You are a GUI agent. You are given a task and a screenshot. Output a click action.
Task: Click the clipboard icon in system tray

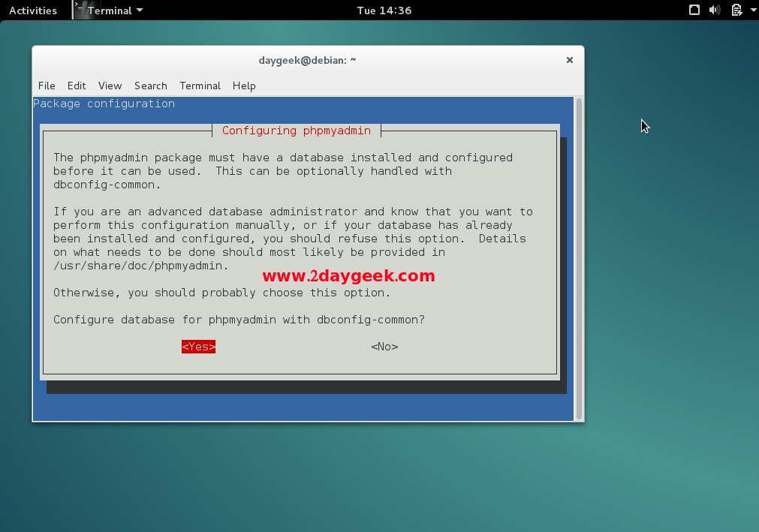pyautogui.click(x=736, y=10)
